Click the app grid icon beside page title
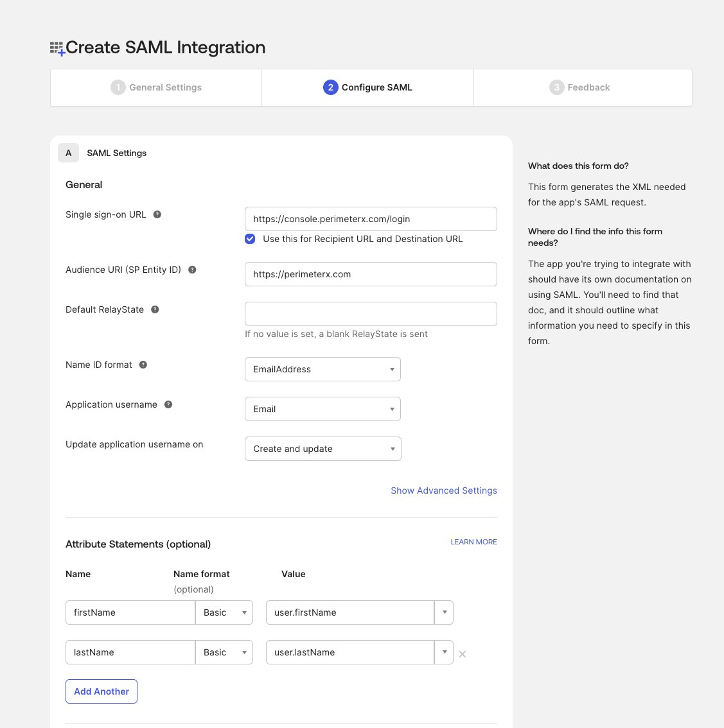The width and height of the screenshot is (724, 728). click(57, 48)
